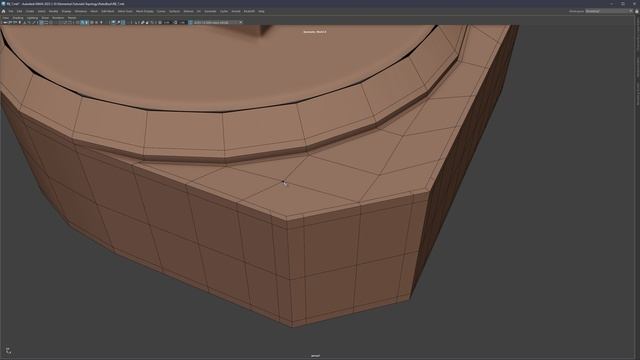Open the Curves menu

[161, 11]
